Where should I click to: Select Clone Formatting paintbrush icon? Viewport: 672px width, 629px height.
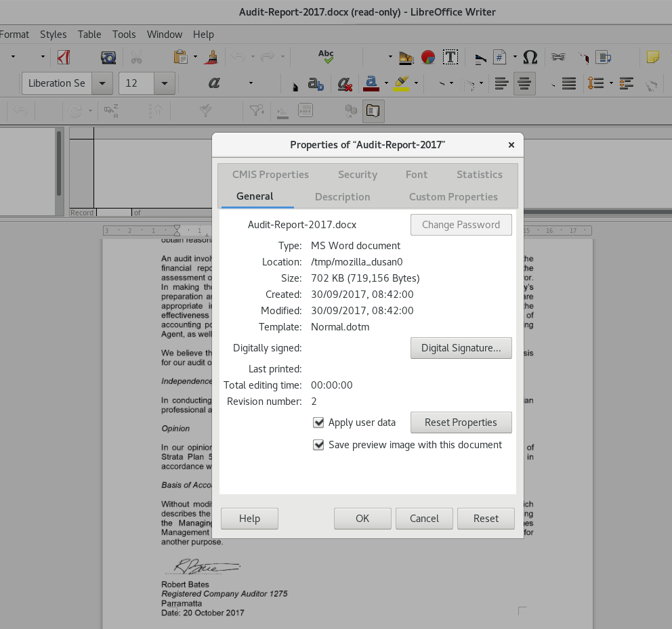[211, 57]
